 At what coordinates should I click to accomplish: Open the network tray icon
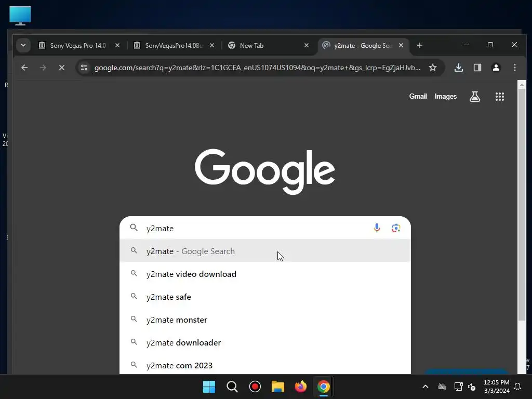coord(458,387)
